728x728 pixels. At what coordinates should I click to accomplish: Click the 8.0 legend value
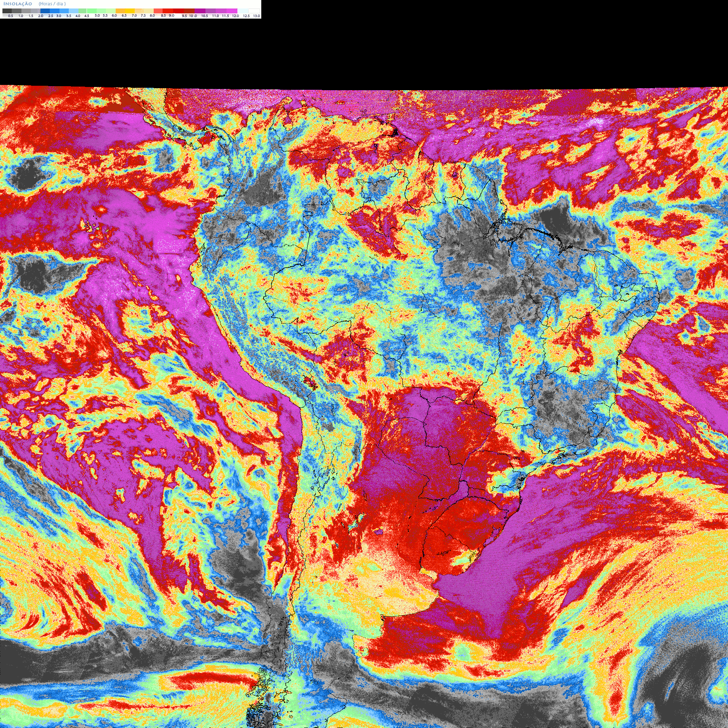[x=152, y=15]
